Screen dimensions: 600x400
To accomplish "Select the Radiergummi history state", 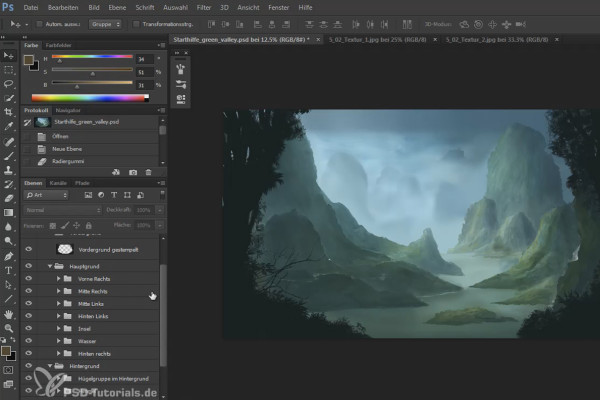I will pyautogui.click(x=90, y=162).
